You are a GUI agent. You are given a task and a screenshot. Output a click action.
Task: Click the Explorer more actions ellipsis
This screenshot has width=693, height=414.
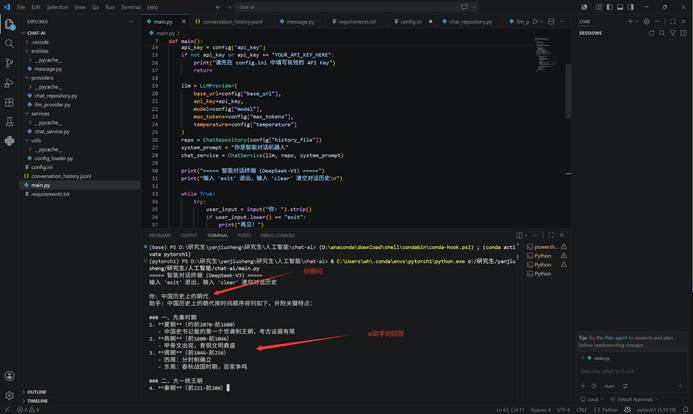[x=131, y=21]
